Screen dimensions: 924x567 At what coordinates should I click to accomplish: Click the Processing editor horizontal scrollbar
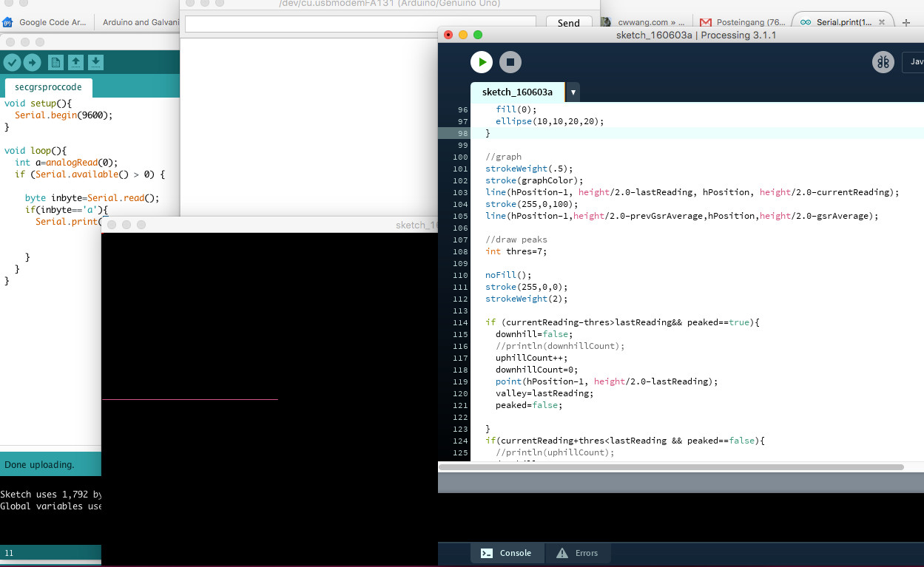coord(671,467)
